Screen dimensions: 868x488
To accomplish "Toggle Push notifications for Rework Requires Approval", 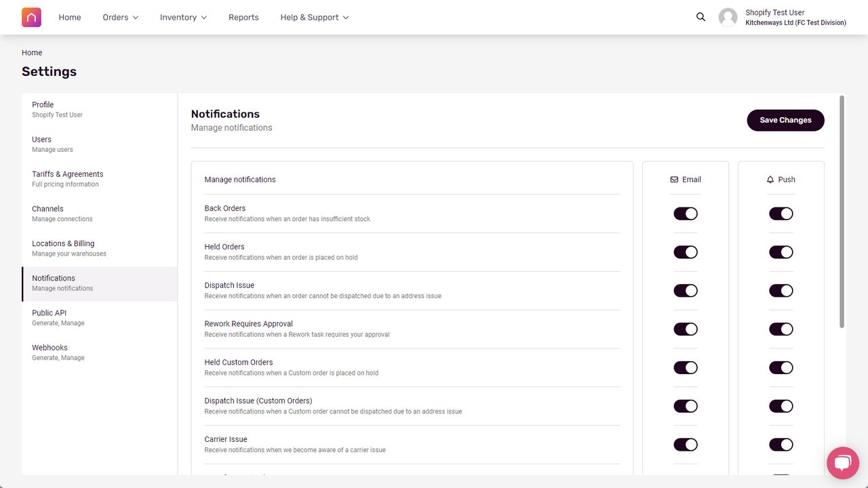I will tap(781, 329).
